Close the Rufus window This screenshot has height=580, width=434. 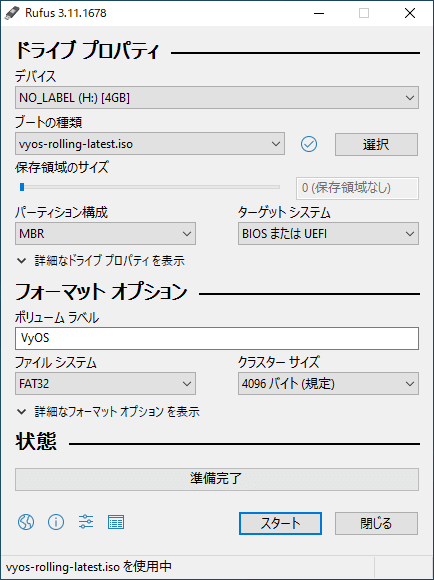pos(410,13)
